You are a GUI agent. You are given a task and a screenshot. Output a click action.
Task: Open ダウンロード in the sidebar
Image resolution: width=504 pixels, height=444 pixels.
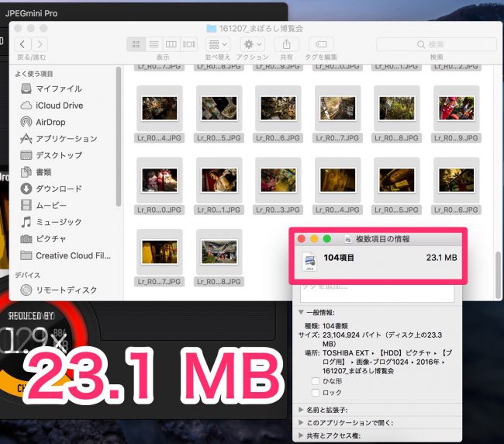point(51,189)
